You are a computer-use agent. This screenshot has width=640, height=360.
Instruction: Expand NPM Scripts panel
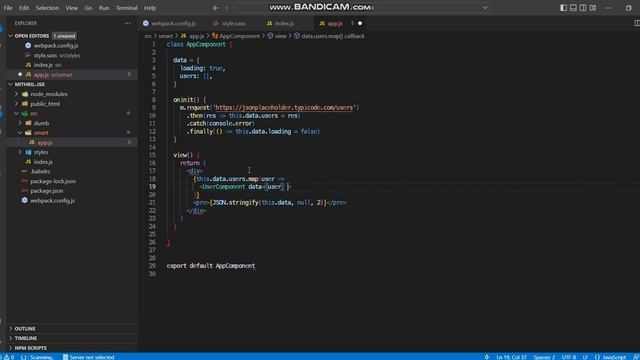tap(31, 348)
